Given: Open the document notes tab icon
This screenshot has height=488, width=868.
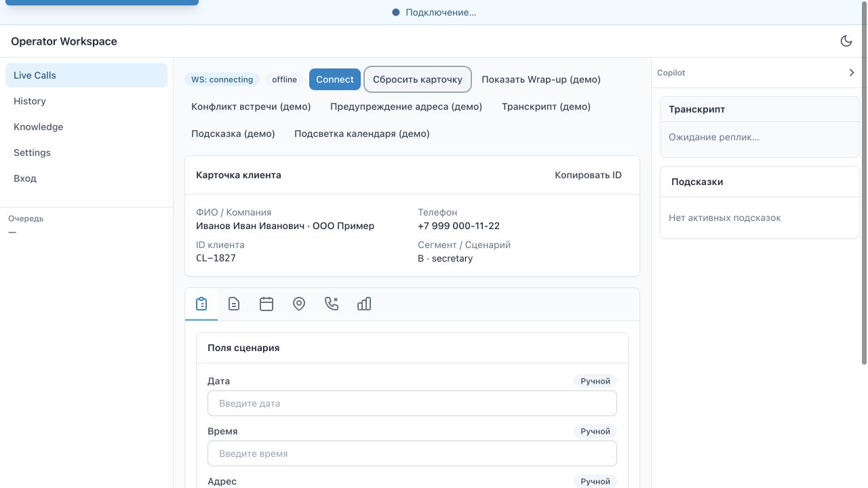Looking at the screenshot, I should 234,304.
